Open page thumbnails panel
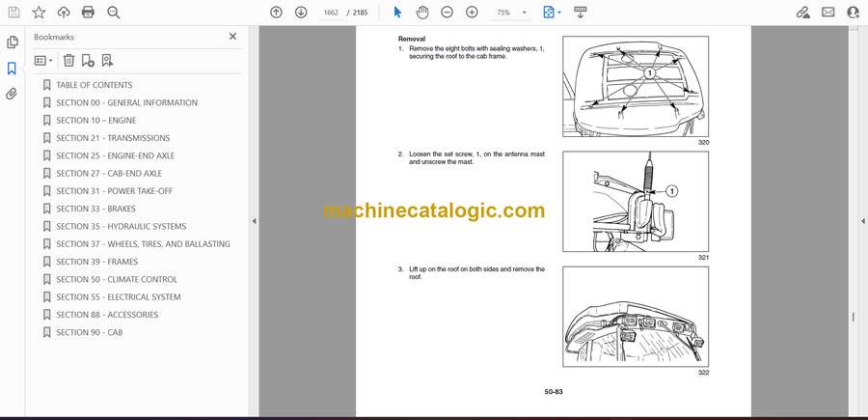Screen dimensions: 868x420 [x=13, y=42]
